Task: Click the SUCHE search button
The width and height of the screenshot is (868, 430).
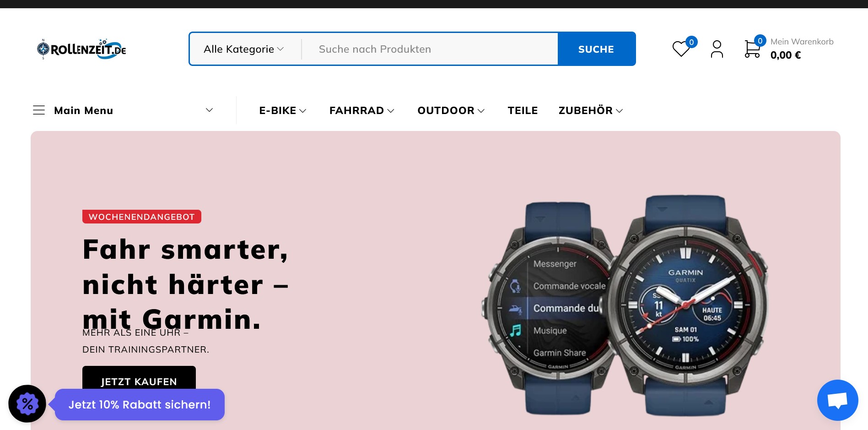Action: coord(596,49)
